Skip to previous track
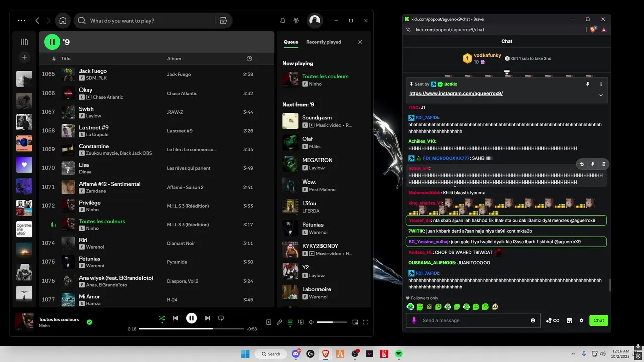Screen dimensions: 644x362 [x=175, y=318]
